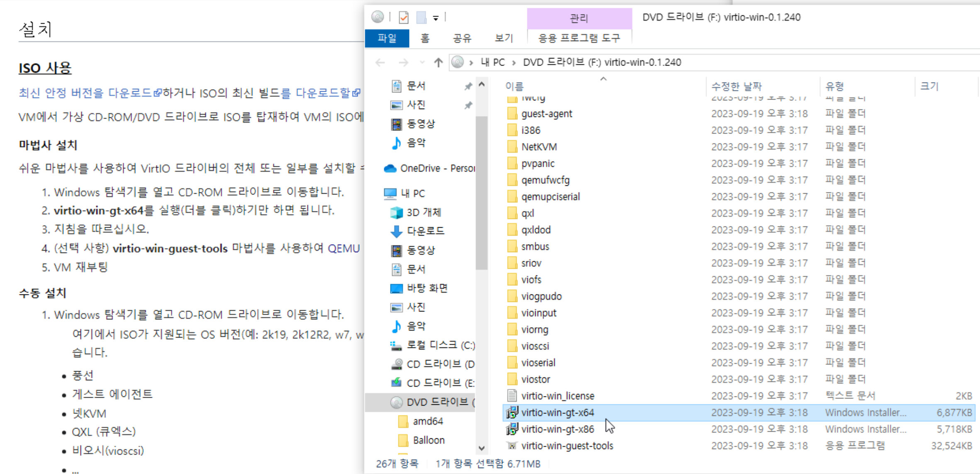Screen dimensions: 980x474
Task: Click the navigation pane scrollbar thumb
Action: (x=481, y=193)
